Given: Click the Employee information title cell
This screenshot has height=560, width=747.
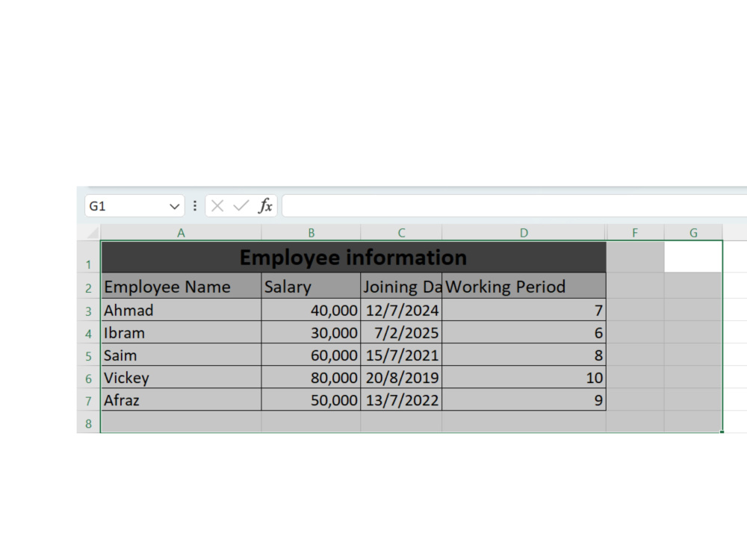Looking at the screenshot, I should pyautogui.click(x=353, y=257).
